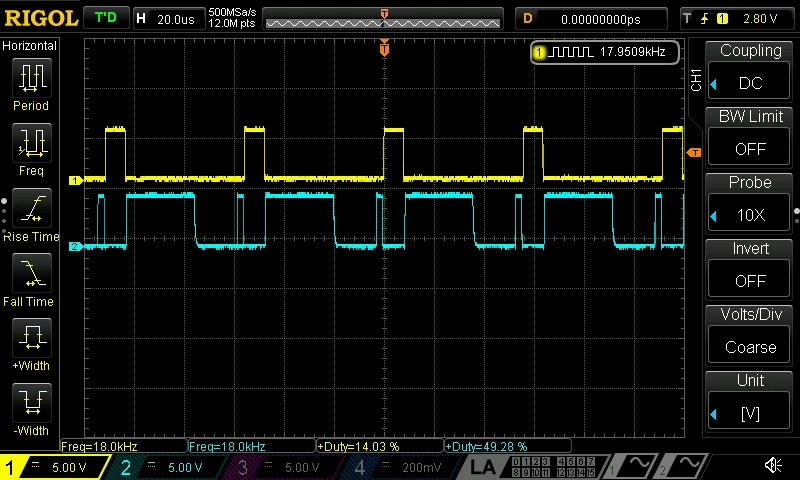The height and width of the screenshot is (480, 800).
Task: Click the Horizontal menu header
Action: coord(30,46)
